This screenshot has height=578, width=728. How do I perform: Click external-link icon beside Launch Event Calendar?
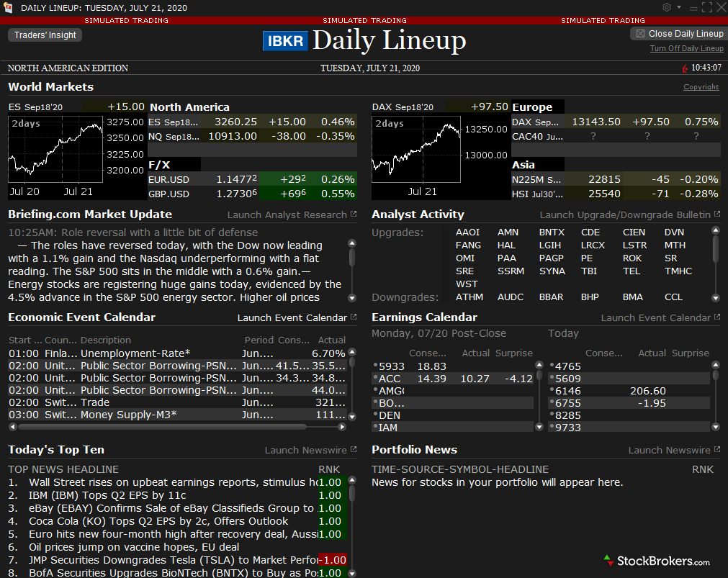pos(352,317)
